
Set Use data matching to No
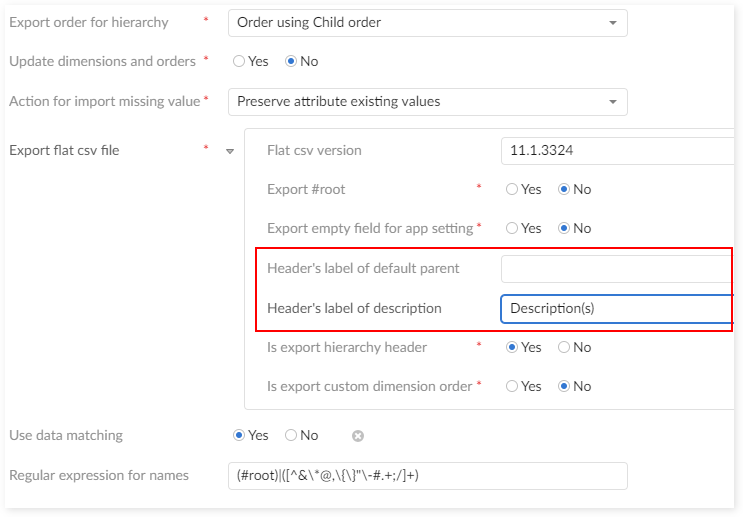pyautogui.click(x=291, y=435)
